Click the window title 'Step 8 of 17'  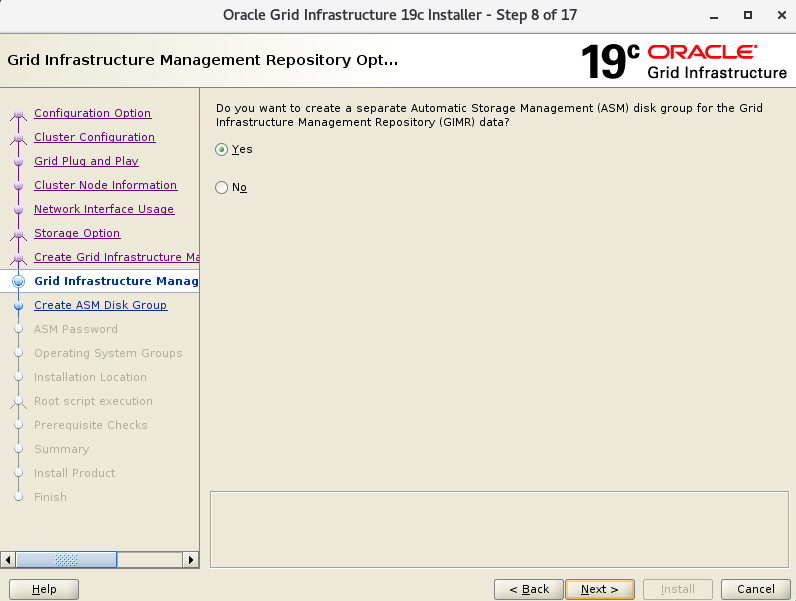click(536, 15)
